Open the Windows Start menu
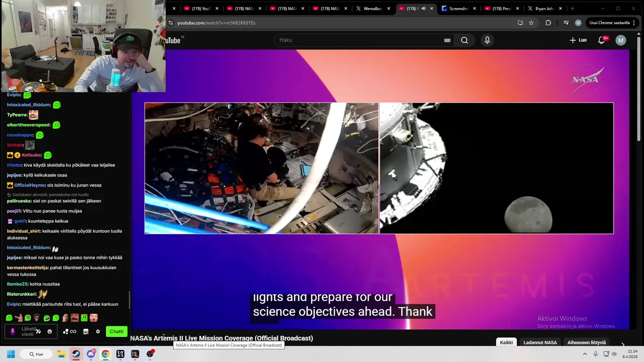This screenshot has height=362, width=644. point(11,354)
